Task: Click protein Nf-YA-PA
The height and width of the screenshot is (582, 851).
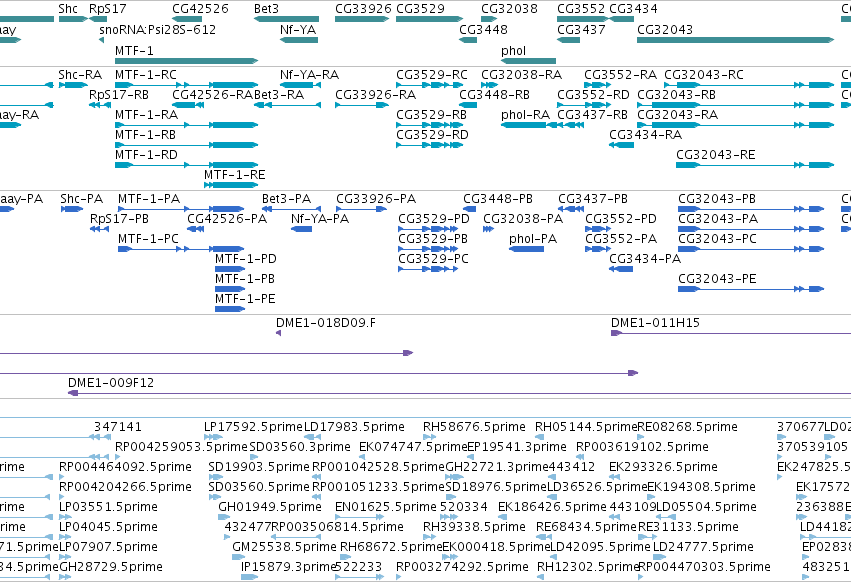Action: tap(301, 229)
